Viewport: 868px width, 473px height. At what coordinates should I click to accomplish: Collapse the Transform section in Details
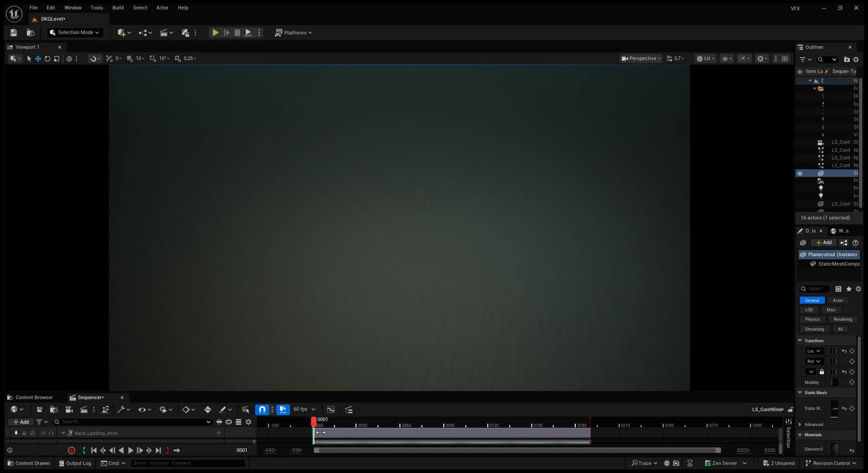point(800,341)
